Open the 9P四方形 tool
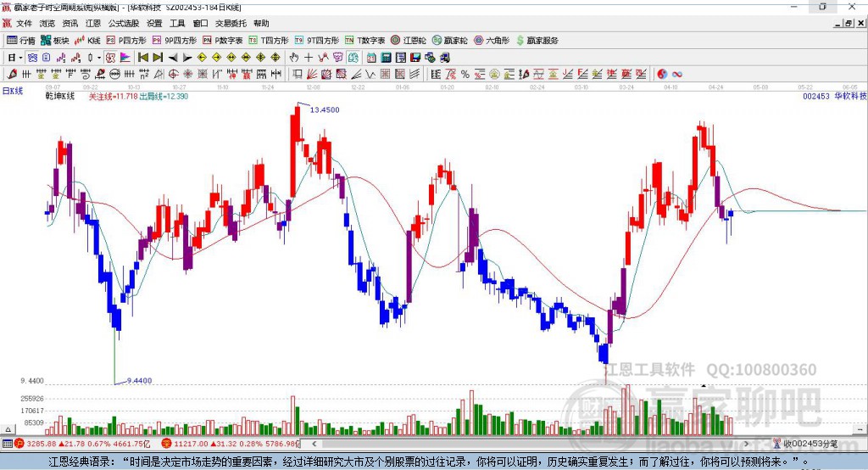Screen dimensions: 868x470 175,41
